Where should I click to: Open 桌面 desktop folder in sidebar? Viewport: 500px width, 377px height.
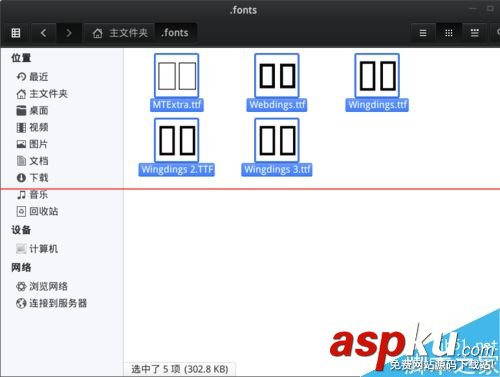[32, 110]
